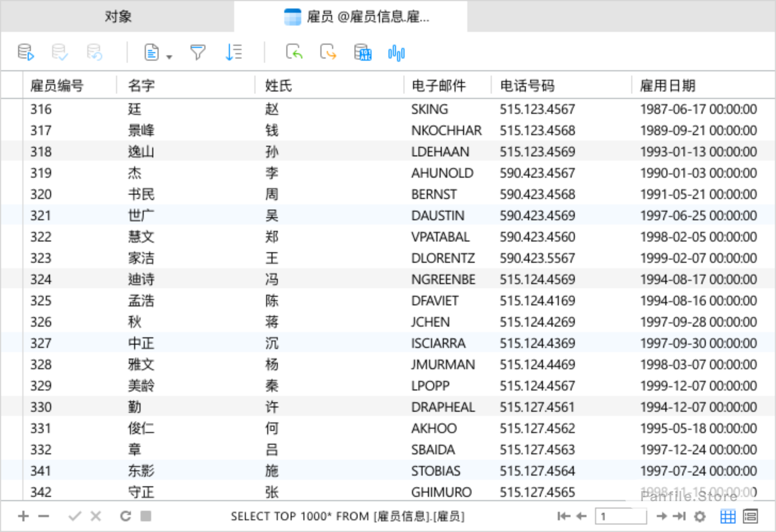
Task: Click the 雇用日期 column header
Action: click(x=667, y=86)
